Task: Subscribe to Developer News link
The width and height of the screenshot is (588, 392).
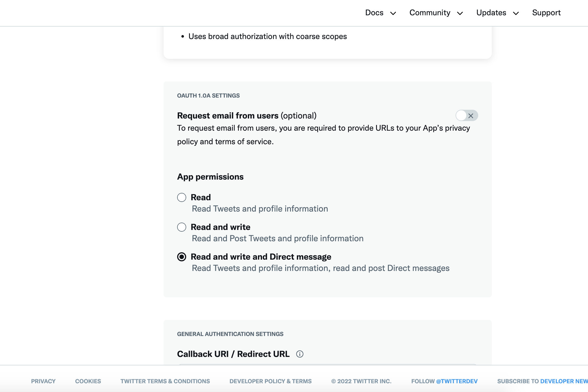Action: click(x=564, y=381)
